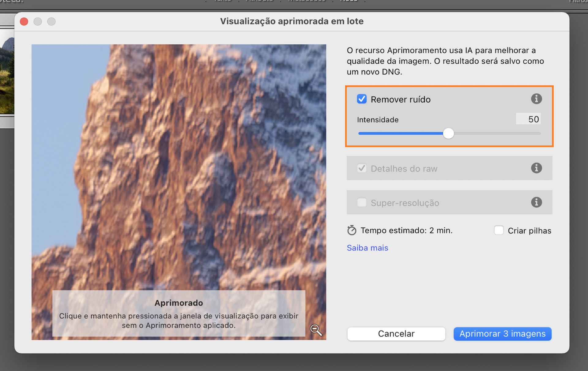588x371 pixels.
Task: Select the Intensidade value field showing 50
Action: click(528, 119)
